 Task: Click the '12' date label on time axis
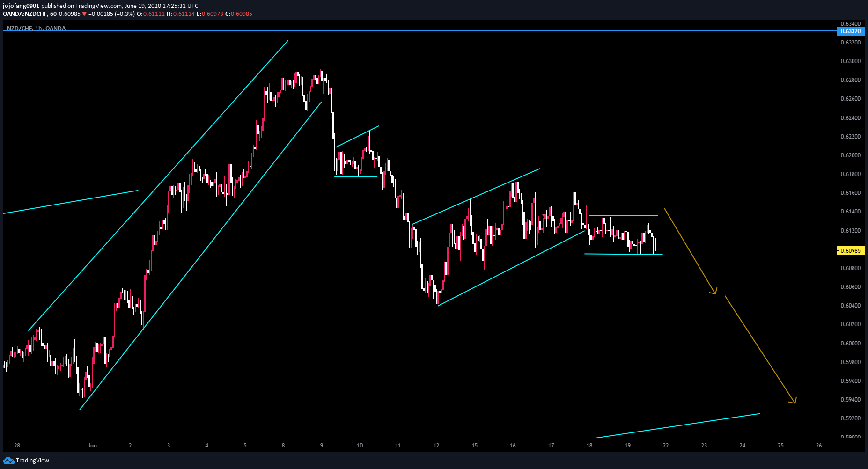(436, 446)
